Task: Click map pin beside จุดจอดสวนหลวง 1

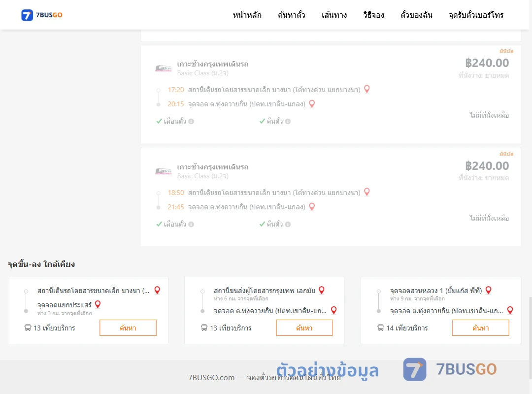Action: pyautogui.click(x=489, y=290)
